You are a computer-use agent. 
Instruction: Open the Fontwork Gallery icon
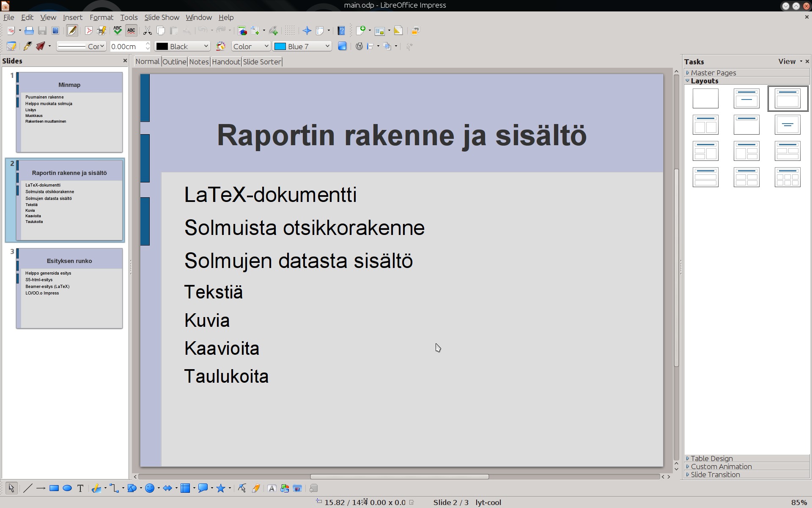(272, 488)
